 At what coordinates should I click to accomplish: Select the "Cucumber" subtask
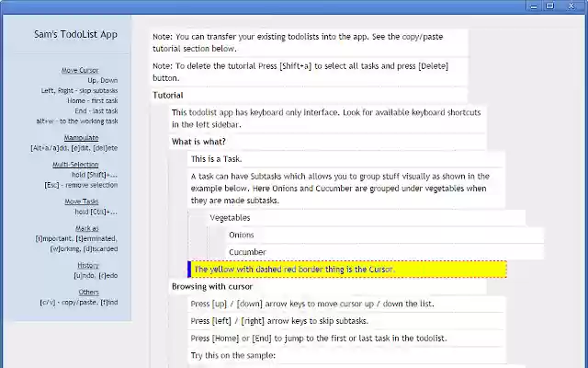point(384,252)
